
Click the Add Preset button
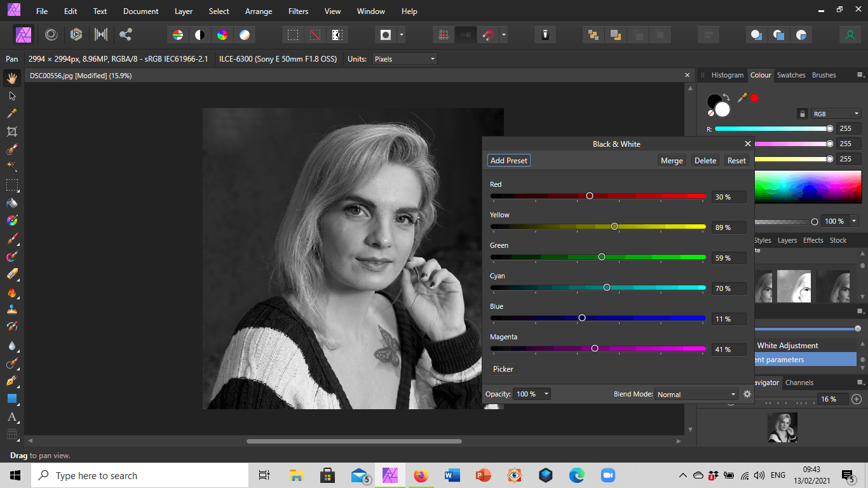pos(508,160)
